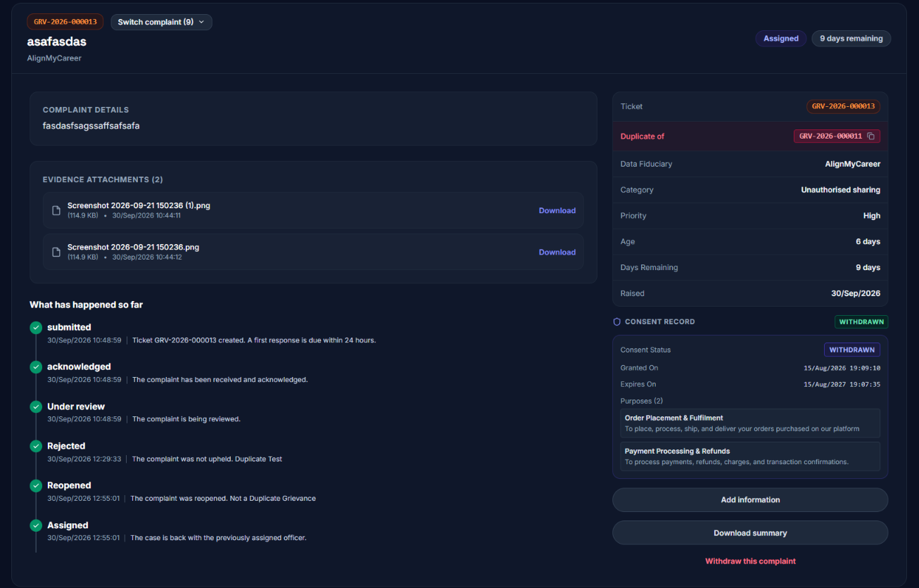Image resolution: width=919 pixels, height=588 pixels.
Task: Click Withdraw this complaint link
Action: coord(750,561)
